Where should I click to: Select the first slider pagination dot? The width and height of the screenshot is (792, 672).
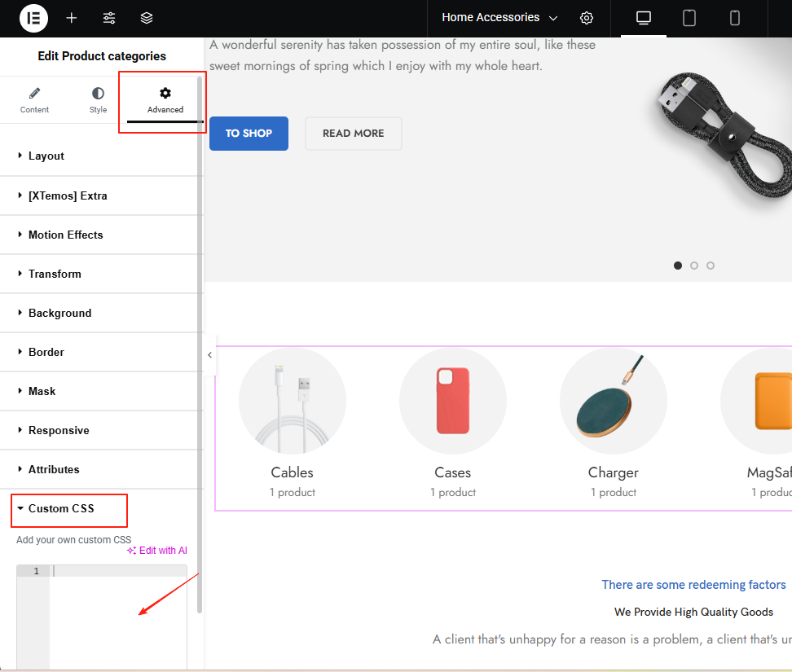coord(678,266)
